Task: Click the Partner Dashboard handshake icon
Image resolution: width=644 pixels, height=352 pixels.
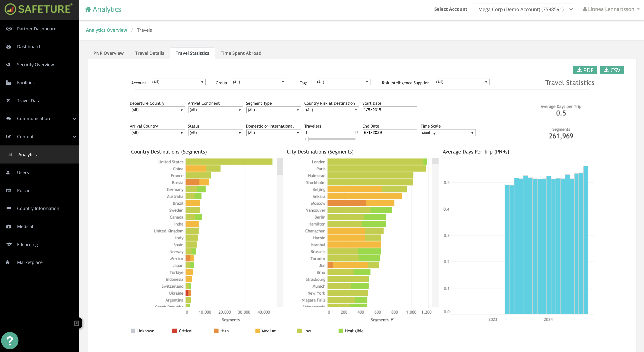Action: 9,29
